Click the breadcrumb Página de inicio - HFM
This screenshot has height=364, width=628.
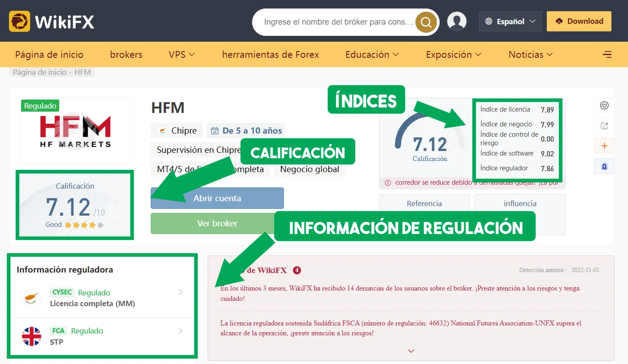[x=52, y=72]
